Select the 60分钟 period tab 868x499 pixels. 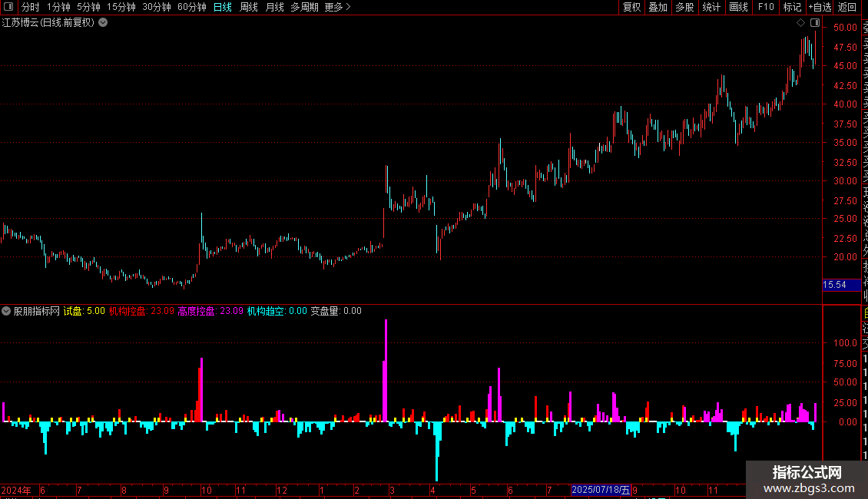coord(192,7)
